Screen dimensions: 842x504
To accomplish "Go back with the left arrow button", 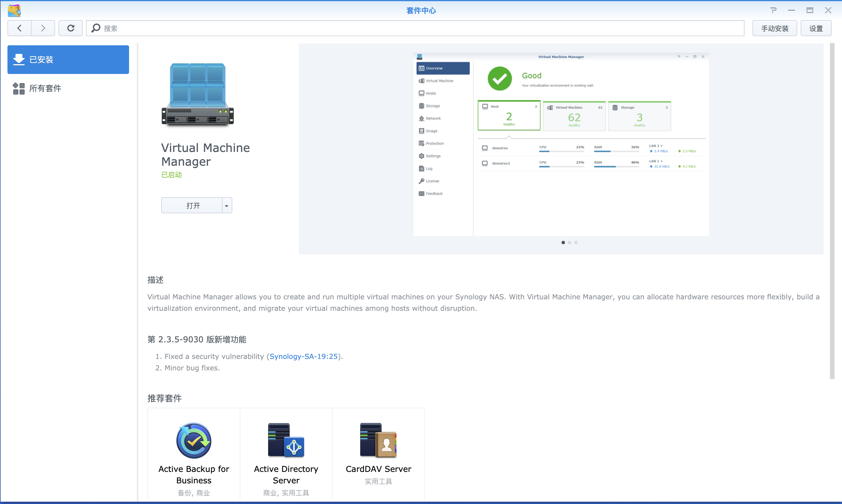I will pyautogui.click(x=20, y=28).
